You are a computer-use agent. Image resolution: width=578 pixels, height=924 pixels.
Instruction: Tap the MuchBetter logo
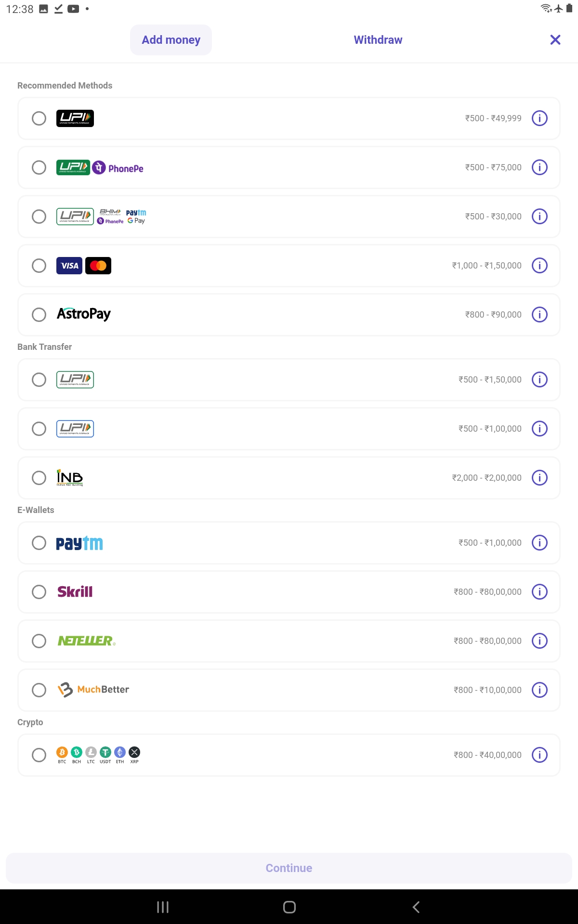pos(93,690)
